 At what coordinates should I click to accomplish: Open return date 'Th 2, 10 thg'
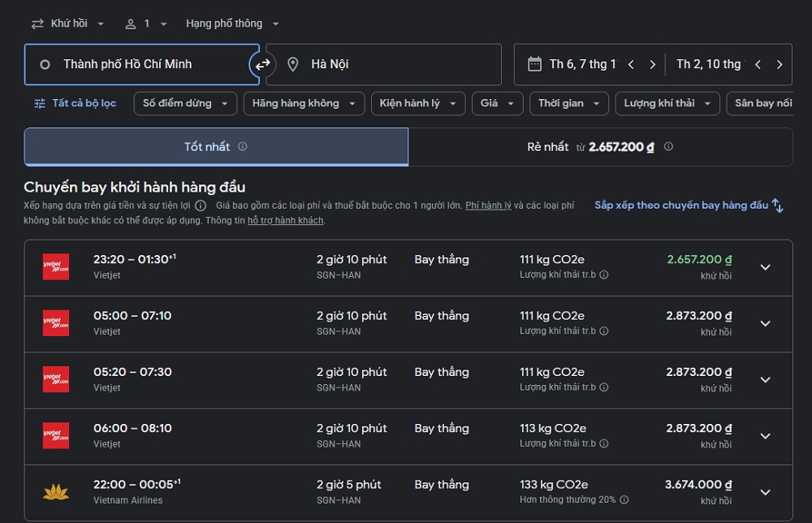709,64
